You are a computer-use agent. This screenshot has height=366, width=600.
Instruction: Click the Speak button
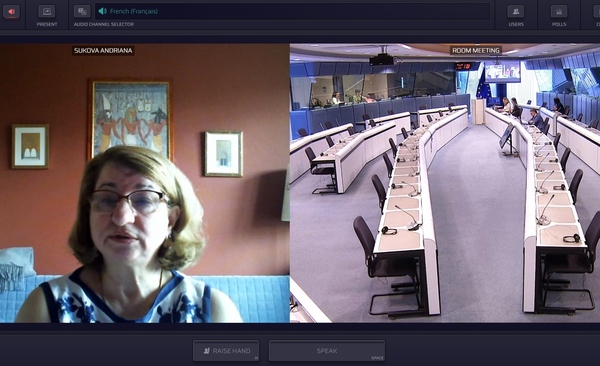point(327,351)
